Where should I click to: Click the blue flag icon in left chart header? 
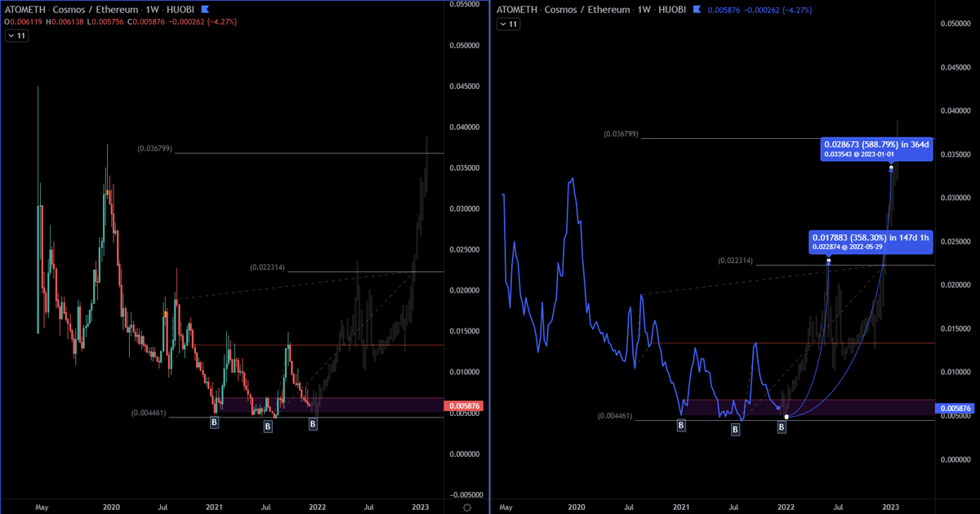[204, 9]
